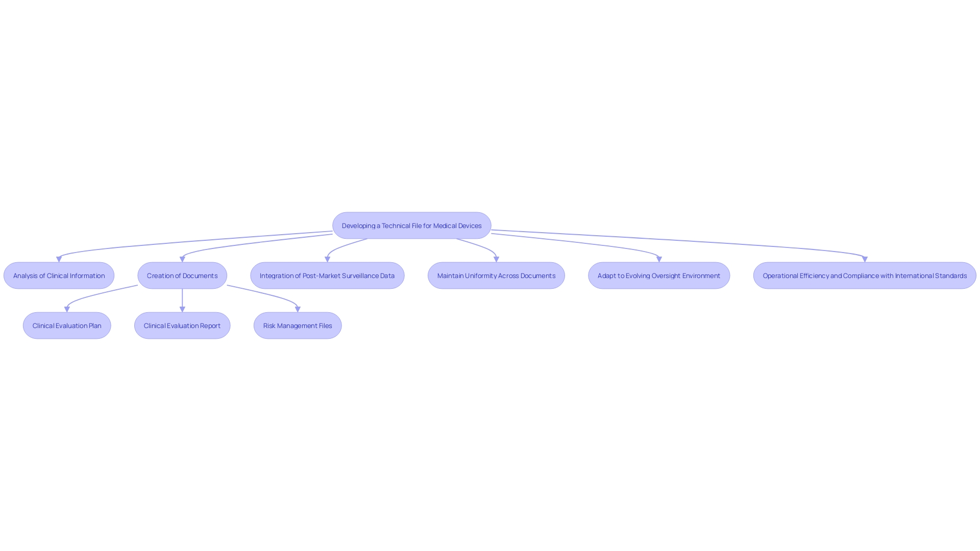Click the 'Creation of Documents' branch node
Viewport: 980px width, 551px height.
(x=182, y=275)
